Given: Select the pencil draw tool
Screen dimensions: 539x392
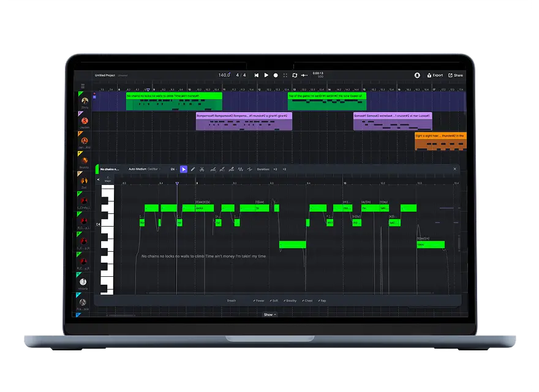Looking at the screenshot, I should point(193,169).
